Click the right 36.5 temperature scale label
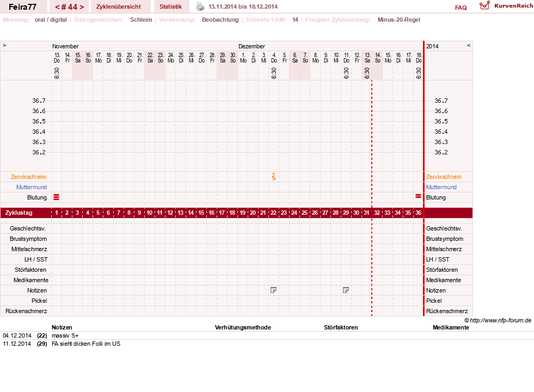This screenshot has height=392, width=534. coord(441,121)
